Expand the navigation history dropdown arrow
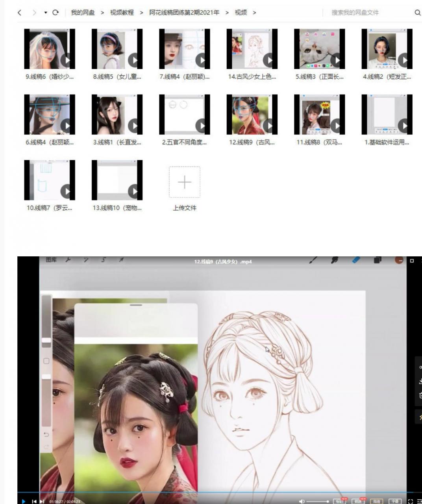This screenshot has width=422, height=504. (46, 13)
